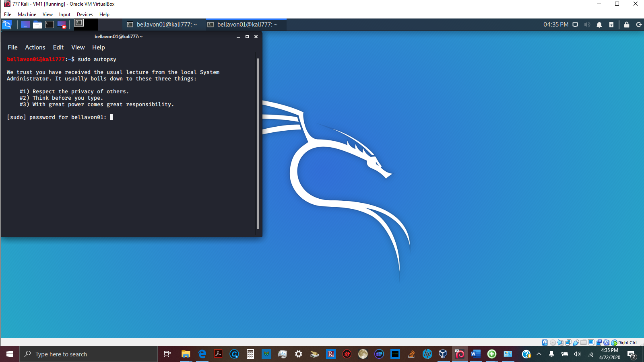Click VirtualBox hard disk activity indicator
Viewport: 644px width, 362px height.
tap(545, 343)
